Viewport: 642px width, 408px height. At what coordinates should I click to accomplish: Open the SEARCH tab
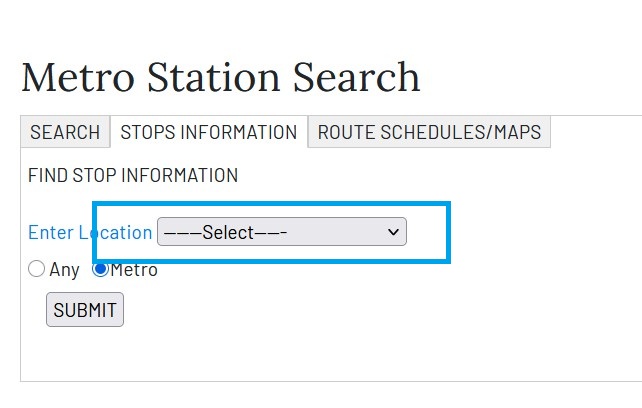coord(65,132)
